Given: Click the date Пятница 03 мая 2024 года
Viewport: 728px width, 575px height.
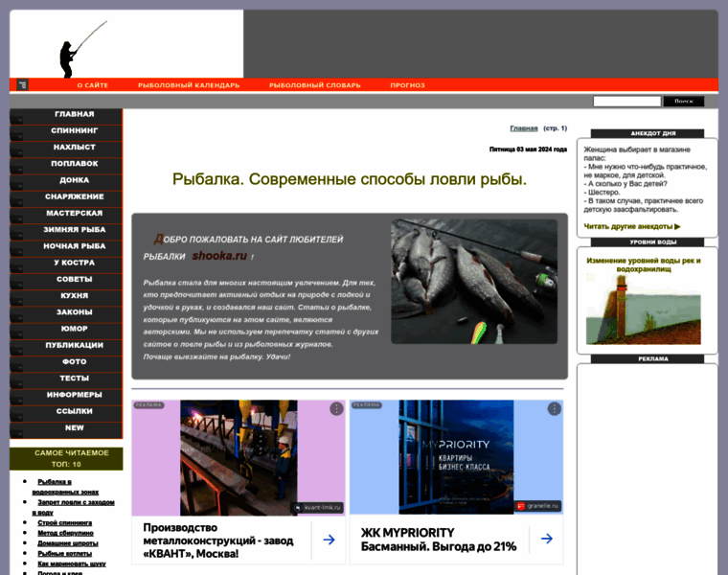Looking at the screenshot, I should 528,149.
